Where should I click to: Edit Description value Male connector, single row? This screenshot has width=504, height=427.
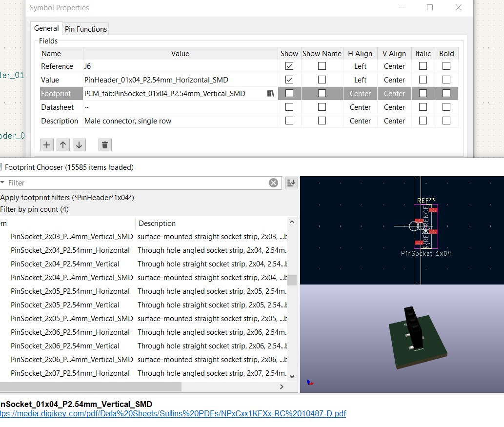point(181,121)
